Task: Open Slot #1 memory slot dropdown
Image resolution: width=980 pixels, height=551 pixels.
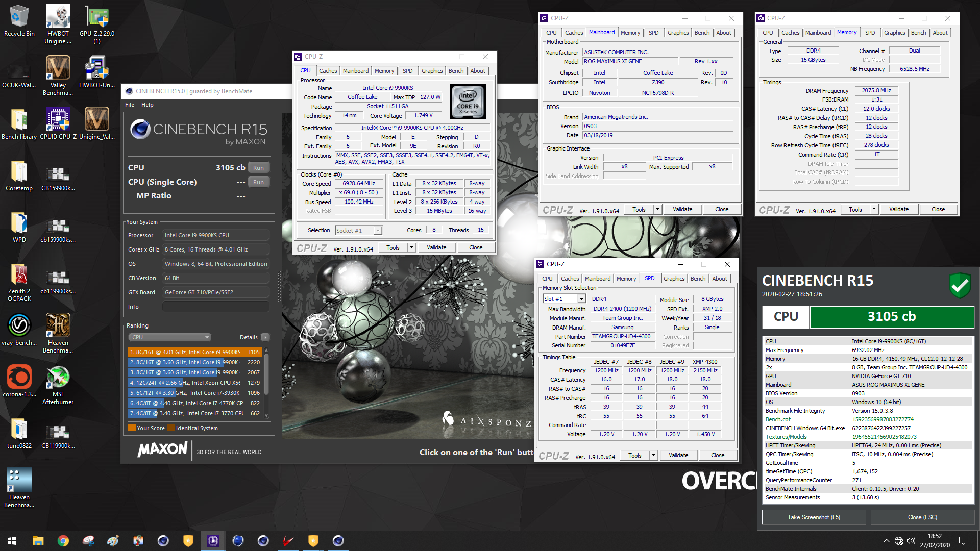Action: [x=564, y=299]
